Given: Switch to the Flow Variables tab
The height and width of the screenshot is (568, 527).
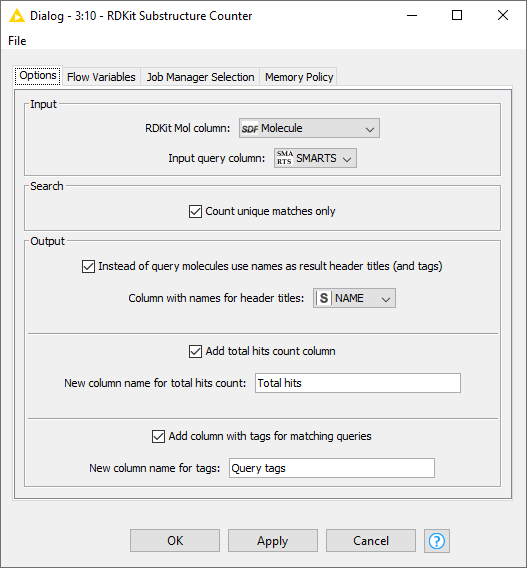Looking at the screenshot, I should tap(101, 77).
